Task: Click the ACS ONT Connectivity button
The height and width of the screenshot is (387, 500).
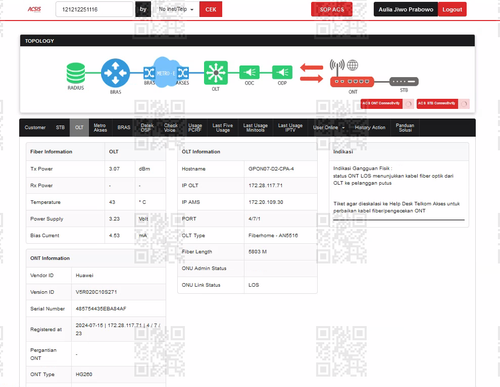Action: click(381, 104)
